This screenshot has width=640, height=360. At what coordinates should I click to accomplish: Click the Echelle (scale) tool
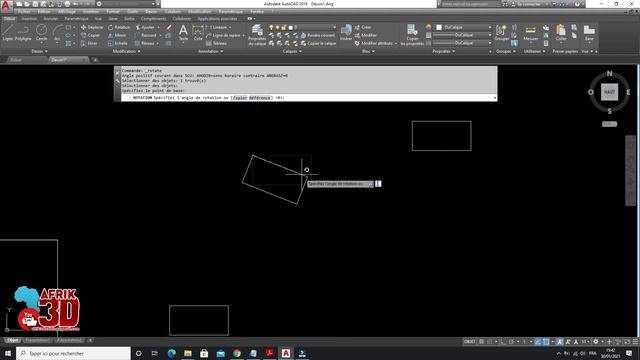click(x=118, y=43)
